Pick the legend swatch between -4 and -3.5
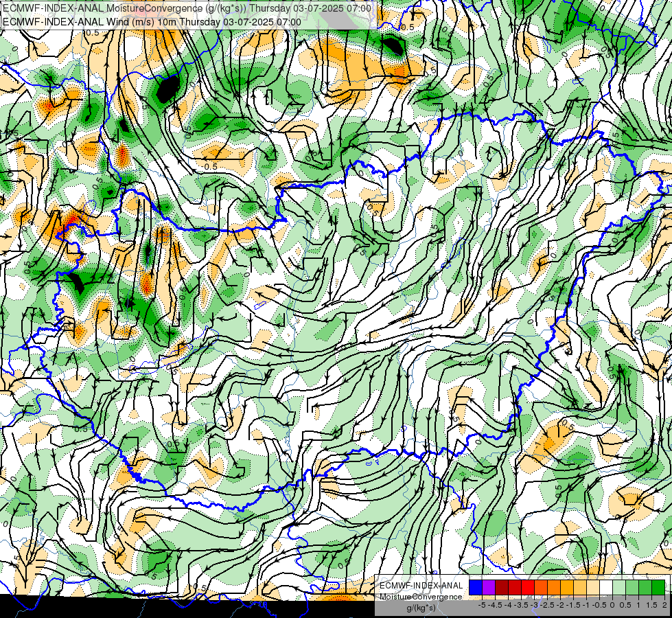The width and height of the screenshot is (672, 618). point(515,588)
